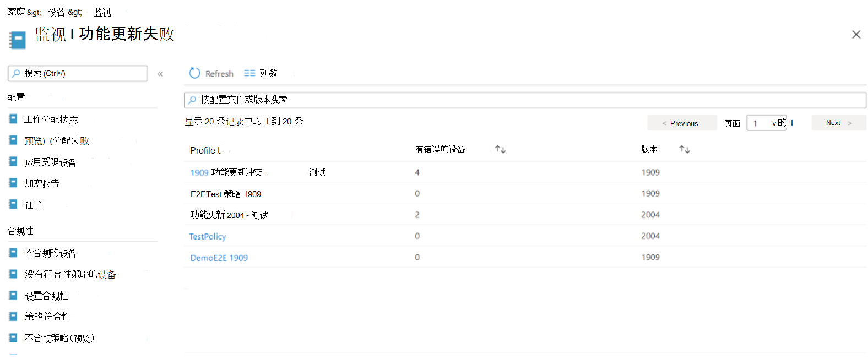Click the magnifier icon in the profile filter box
Screen dimensions: 868x359
pyautogui.click(x=192, y=100)
